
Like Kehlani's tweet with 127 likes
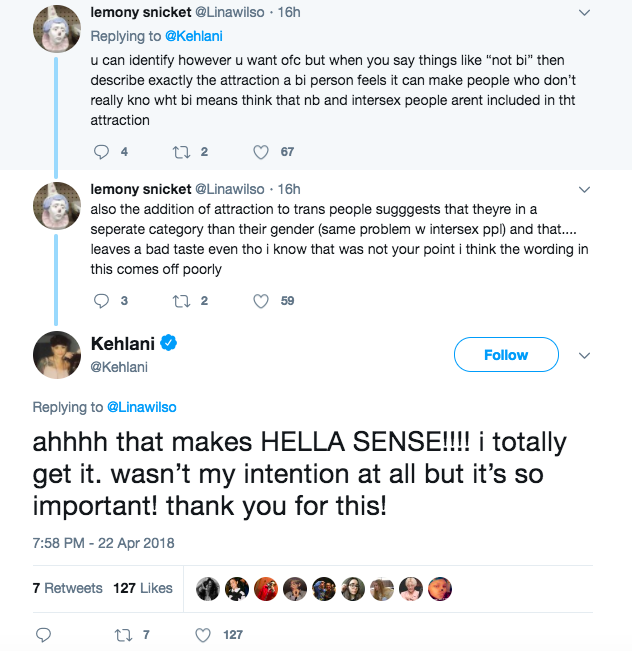coord(204,634)
